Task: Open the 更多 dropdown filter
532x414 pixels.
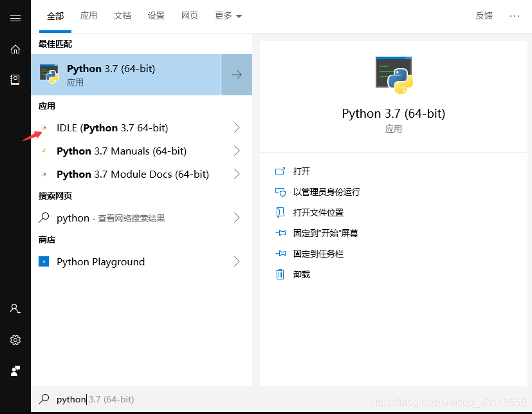Action: coord(228,15)
